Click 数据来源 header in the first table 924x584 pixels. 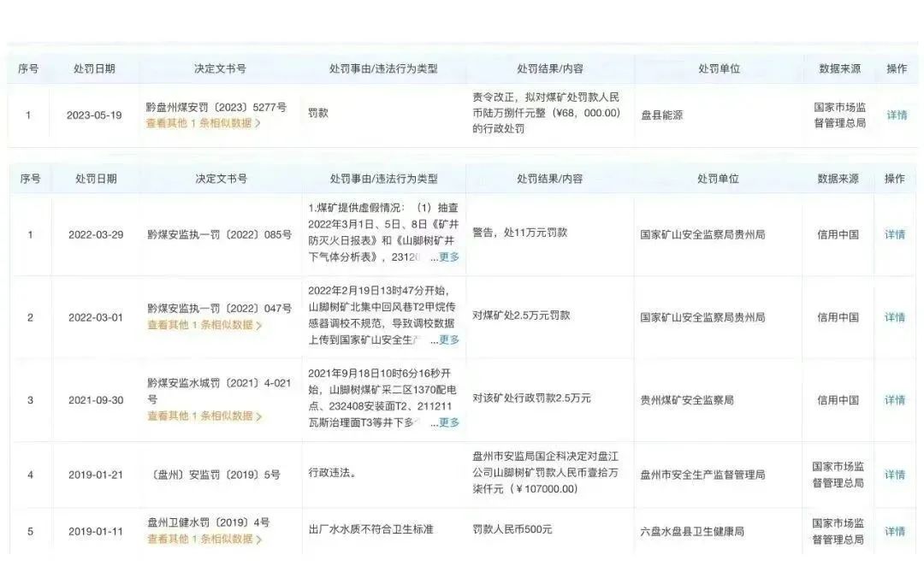(x=840, y=69)
